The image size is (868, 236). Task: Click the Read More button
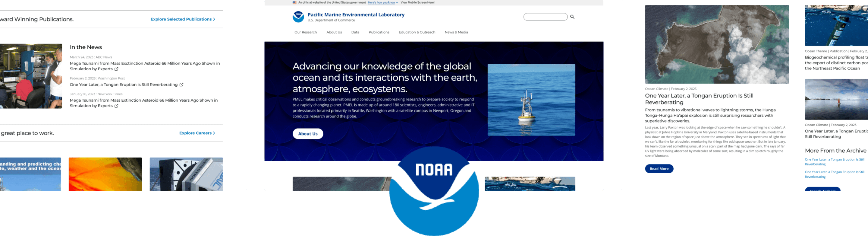[659, 169]
